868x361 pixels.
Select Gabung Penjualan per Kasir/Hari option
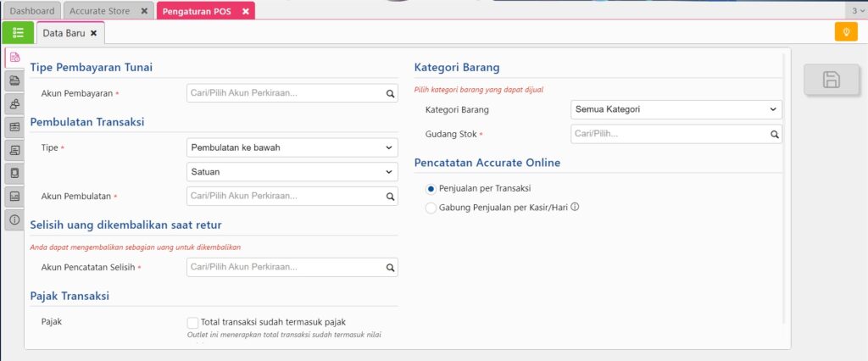431,207
